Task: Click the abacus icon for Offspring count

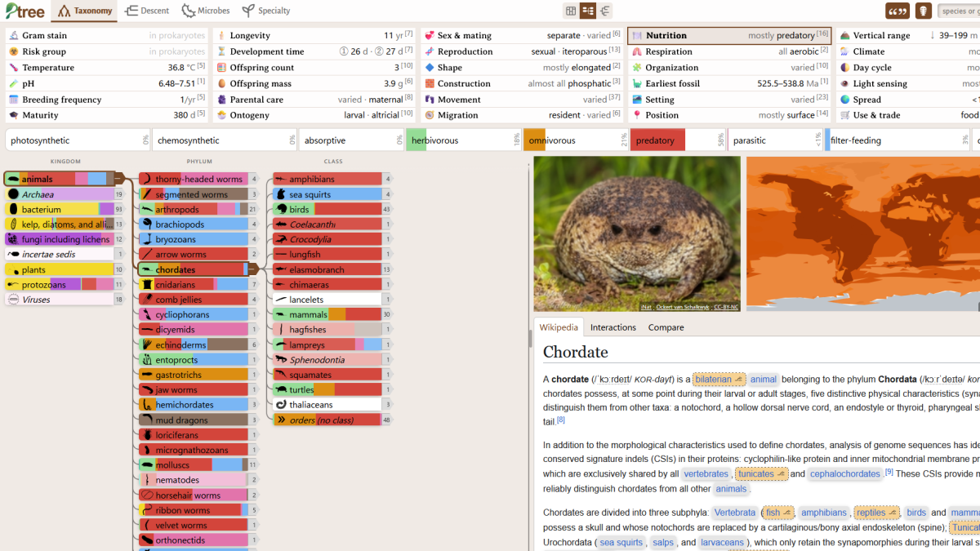Action: (221, 68)
